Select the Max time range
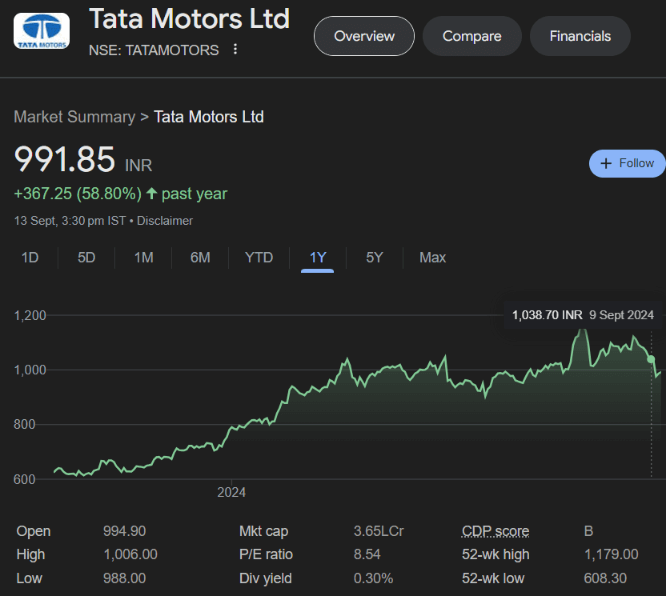The height and width of the screenshot is (596, 666). tap(432, 257)
